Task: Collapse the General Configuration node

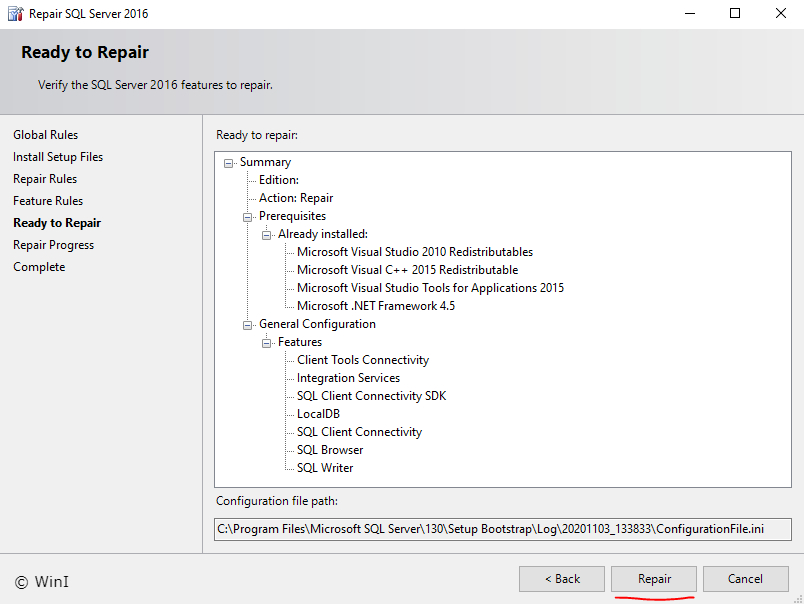Action: point(246,323)
